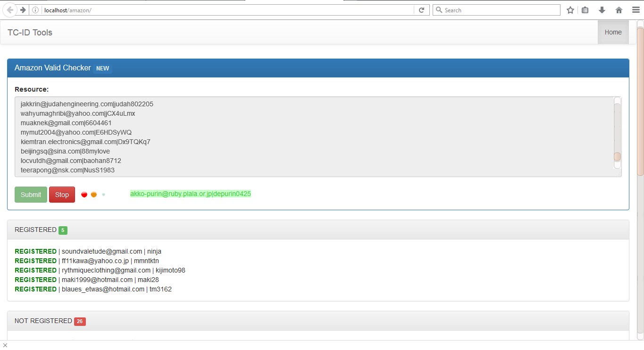Viewport: 644px width, 350px height.
Task: Click inside the Resource input area
Action: click(316, 137)
